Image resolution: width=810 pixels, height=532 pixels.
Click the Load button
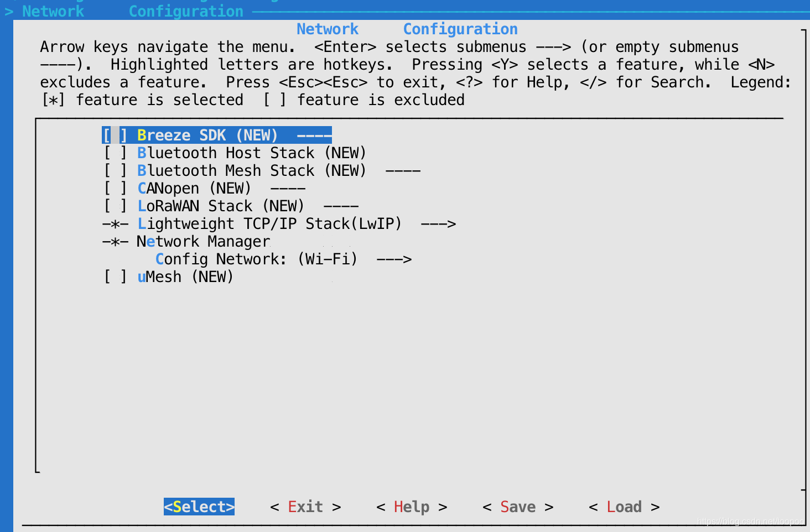click(624, 507)
